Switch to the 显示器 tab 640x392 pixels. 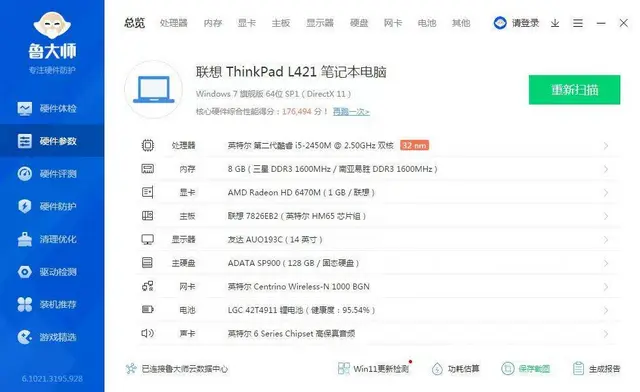pyautogui.click(x=320, y=23)
